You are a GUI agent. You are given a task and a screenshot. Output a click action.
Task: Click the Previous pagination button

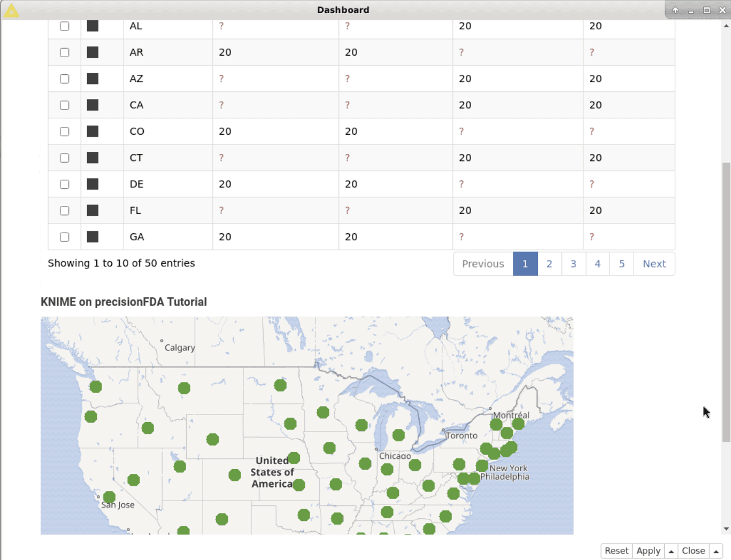click(483, 264)
